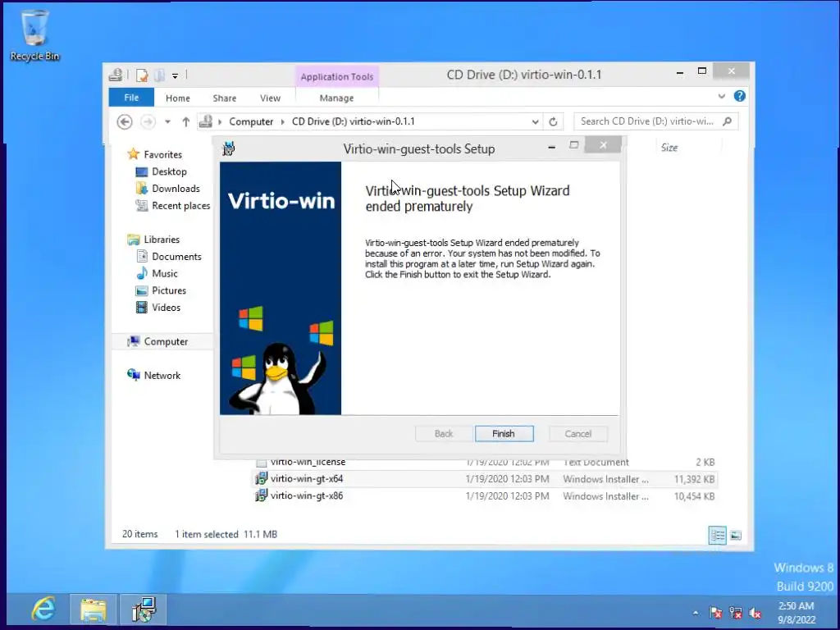This screenshot has width=840, height=630.
Task: Select Computer in navigation pane
Action: pyautogui.click(x=166, y=341)
